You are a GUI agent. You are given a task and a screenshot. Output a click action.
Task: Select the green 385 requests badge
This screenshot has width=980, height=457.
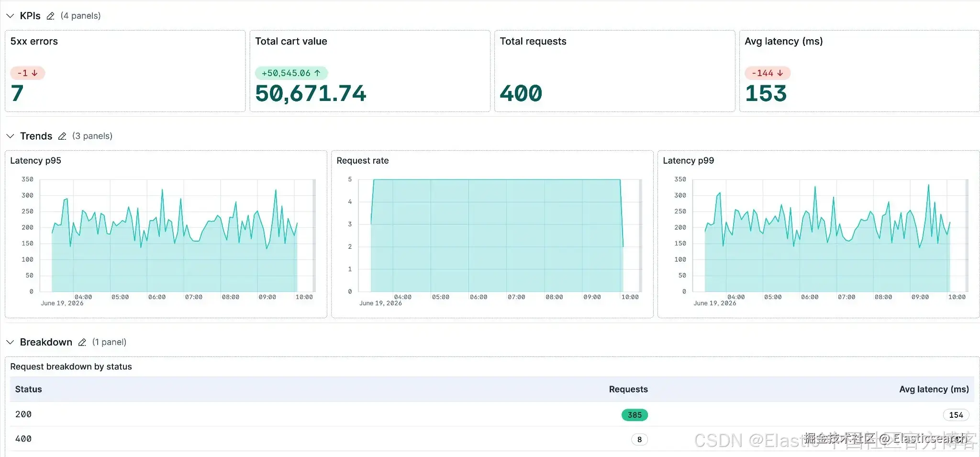[635, 415]
